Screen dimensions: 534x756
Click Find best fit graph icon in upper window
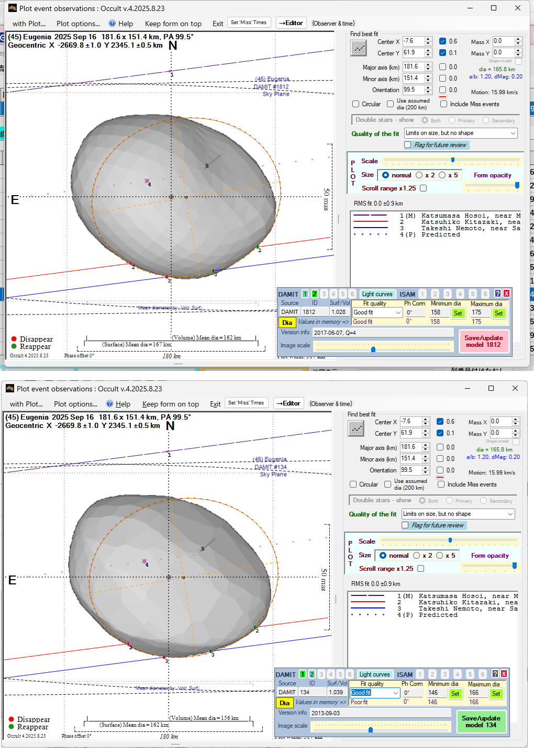pyautogui.click(x=359, y=48)
